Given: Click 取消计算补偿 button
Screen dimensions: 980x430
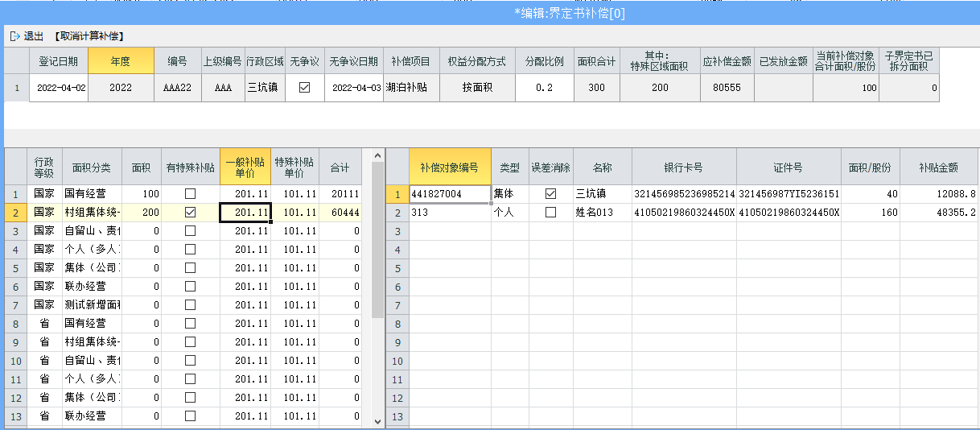Looking at the screenshot, I should [x=89, y=36].
